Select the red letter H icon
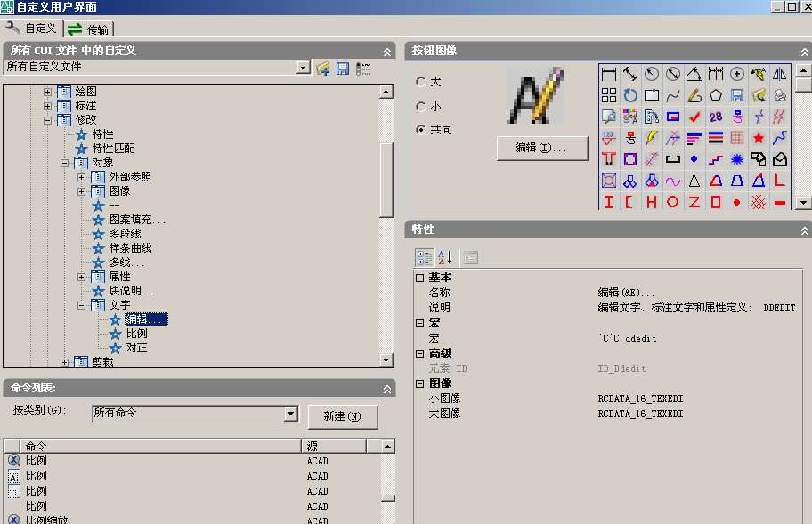The image size is (812, 524). click(x=652, y=202)
